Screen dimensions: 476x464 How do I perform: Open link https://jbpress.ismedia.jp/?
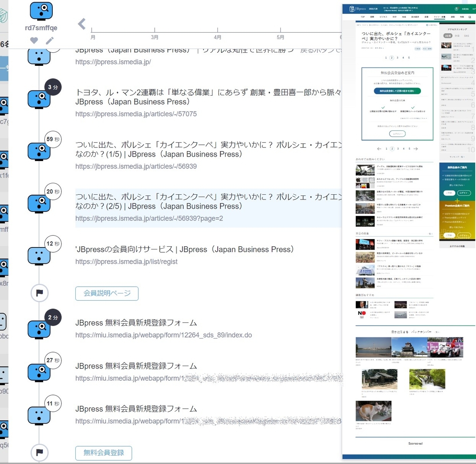click(113, 62)
